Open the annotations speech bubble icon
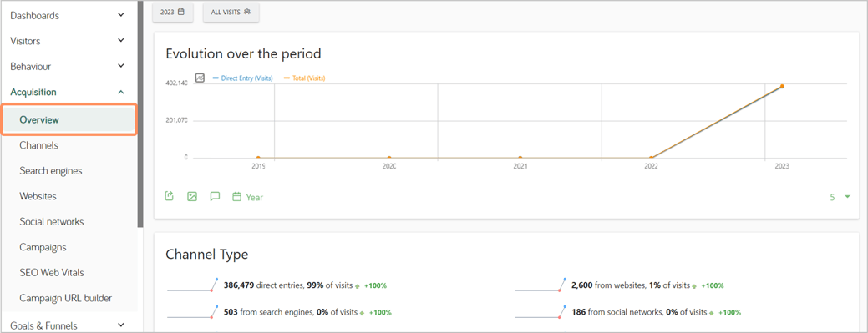This screenshot has width=868, height=333. pyautogui.click(x=215, y=196)
